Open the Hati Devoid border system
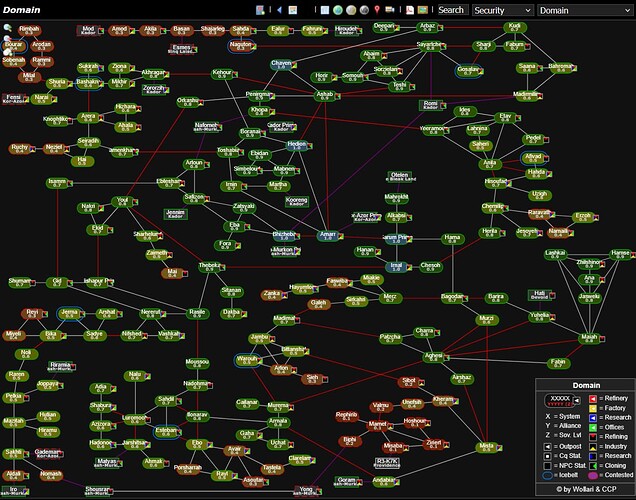The width and height of the screenshot is (636, 500). tap(539, 295)
